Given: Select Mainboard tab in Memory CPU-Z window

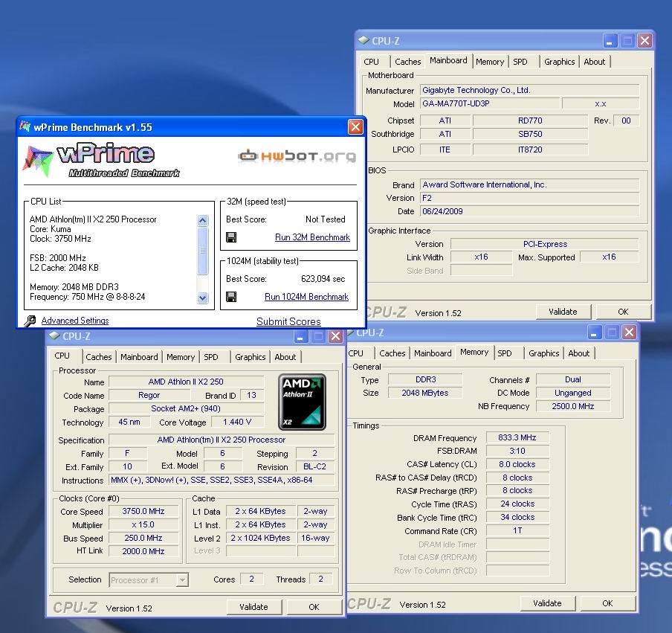Looking at the screenshot, I should coord(433,353).
